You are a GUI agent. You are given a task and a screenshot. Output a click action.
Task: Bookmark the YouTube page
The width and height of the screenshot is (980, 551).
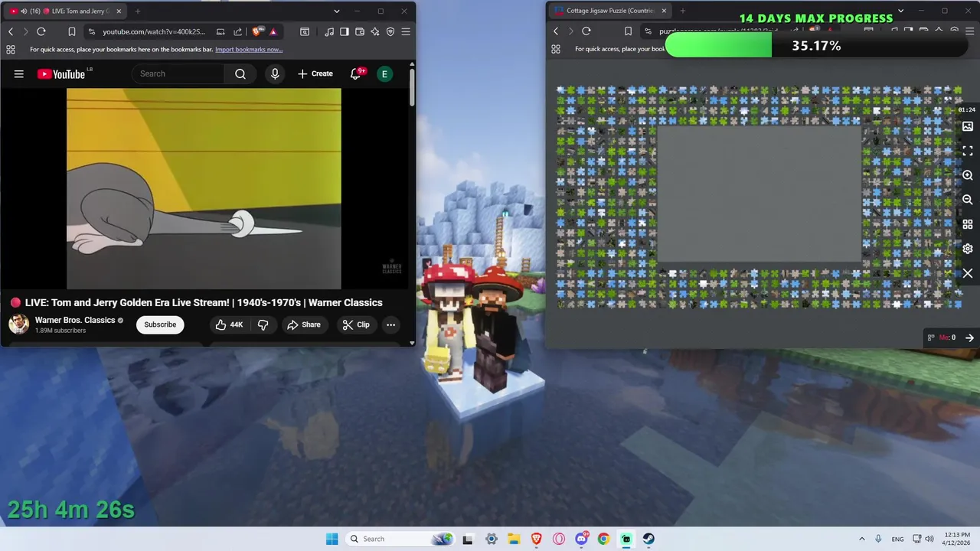coord(71,31)
